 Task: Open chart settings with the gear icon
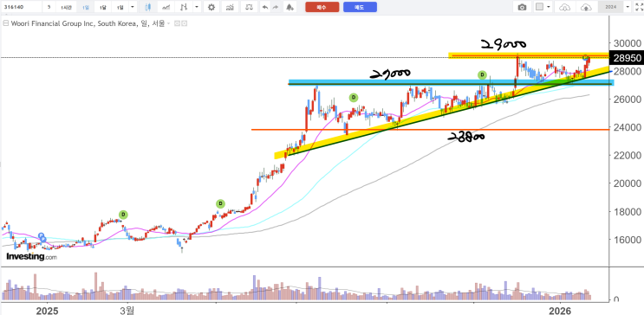[x=211, y=7]
